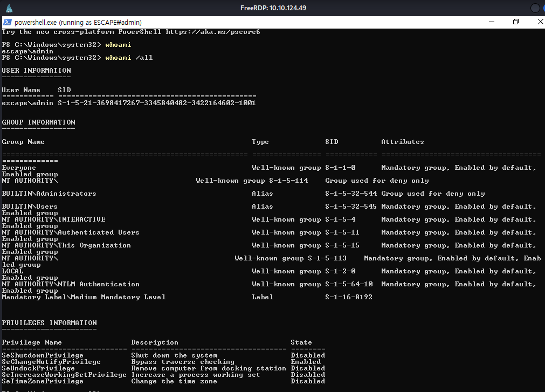This screenshot has width=545, height=392.
Task: Restore down the powershell.exe window
Action: pos(516,22)
